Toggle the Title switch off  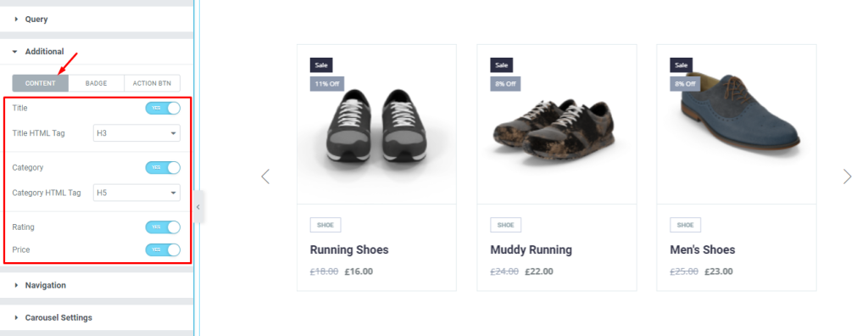[x=163, y=108]
